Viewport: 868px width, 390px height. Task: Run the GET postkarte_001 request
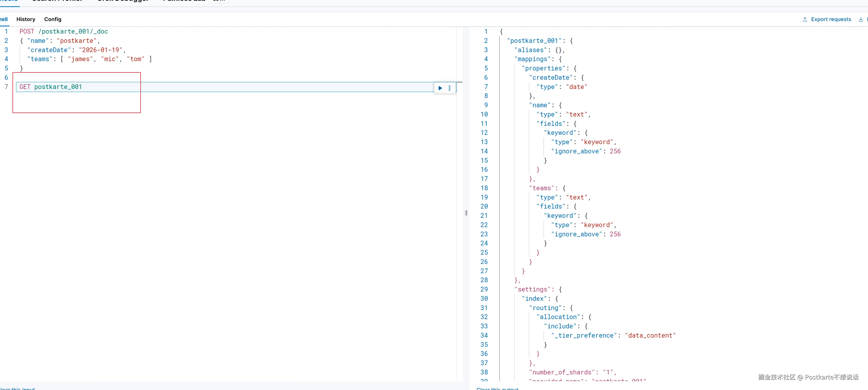(440, 88)
